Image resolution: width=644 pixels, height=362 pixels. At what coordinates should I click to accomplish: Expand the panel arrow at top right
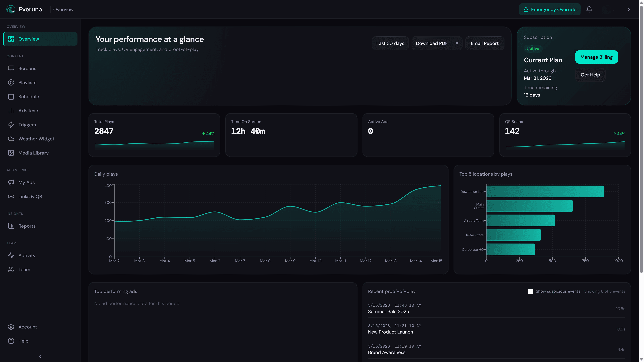click(629, 9)
